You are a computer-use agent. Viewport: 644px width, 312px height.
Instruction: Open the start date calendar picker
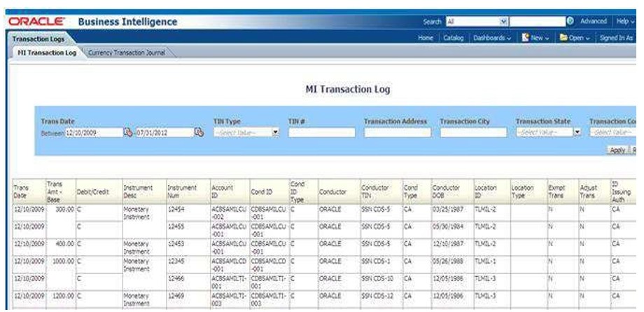128,132
